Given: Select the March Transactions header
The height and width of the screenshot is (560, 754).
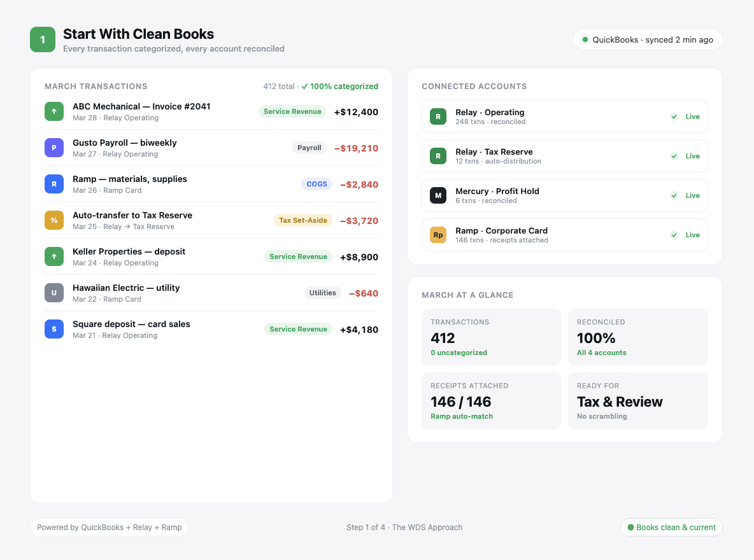Looking at the screenshot, I should 96,86.
